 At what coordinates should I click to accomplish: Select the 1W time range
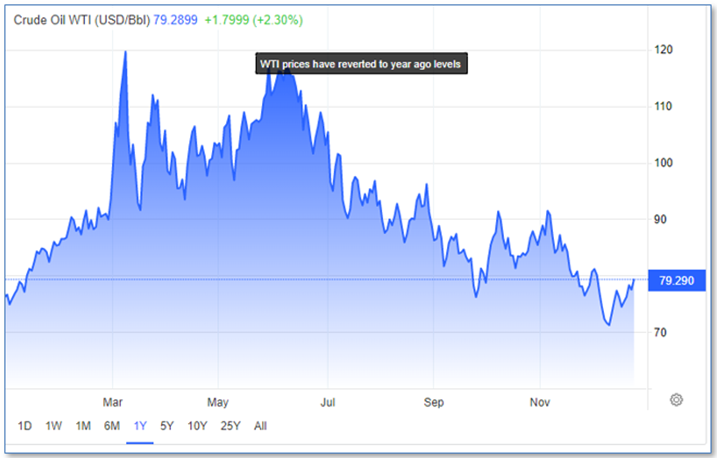coord(54,426)
